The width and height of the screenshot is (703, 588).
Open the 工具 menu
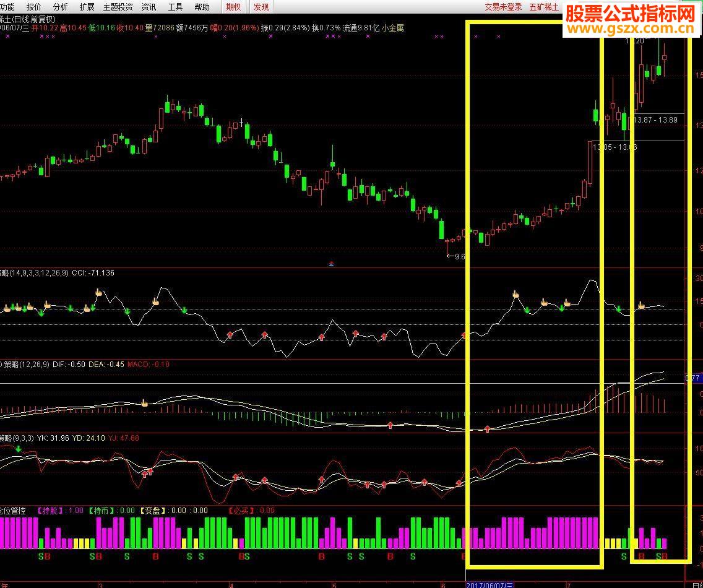coord(175,7)
